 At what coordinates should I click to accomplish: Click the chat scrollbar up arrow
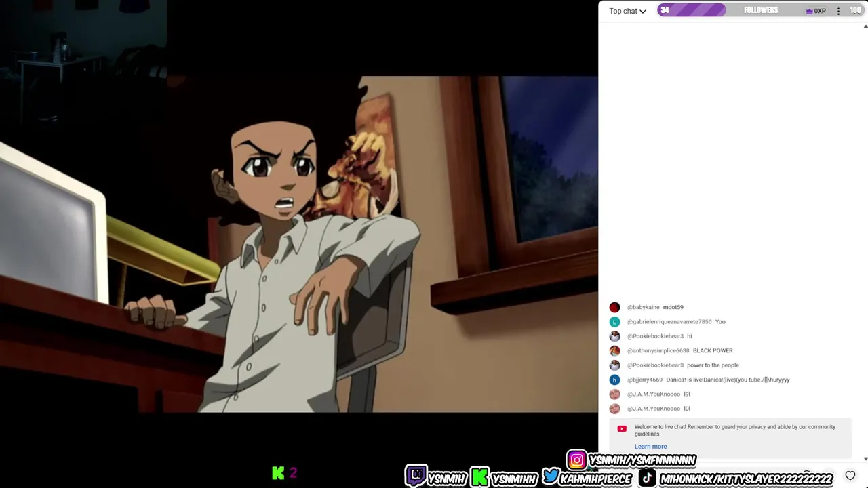pos(865,26)
